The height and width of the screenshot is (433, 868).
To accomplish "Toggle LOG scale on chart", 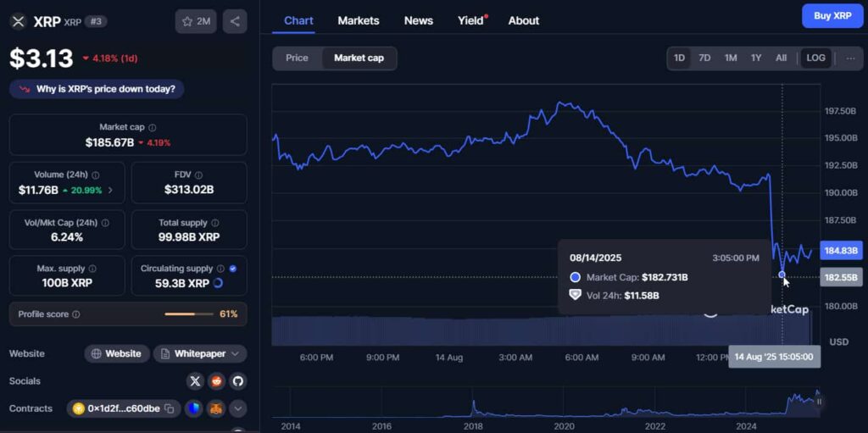I will pos(815,58).
